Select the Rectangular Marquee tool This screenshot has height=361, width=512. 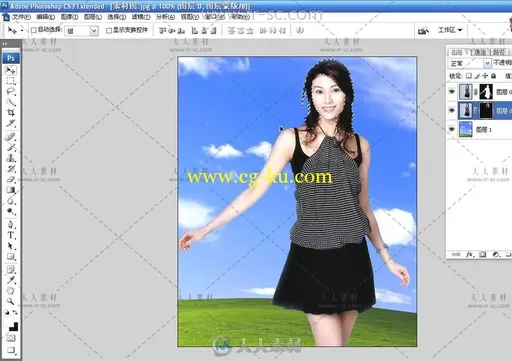11,81
